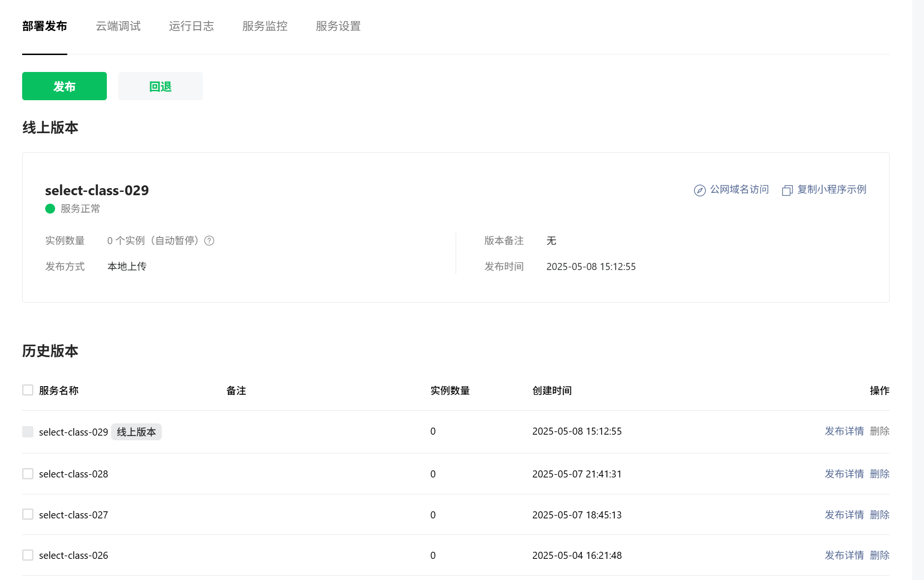Click the 公网域名访问 link text

coord(739,190)
